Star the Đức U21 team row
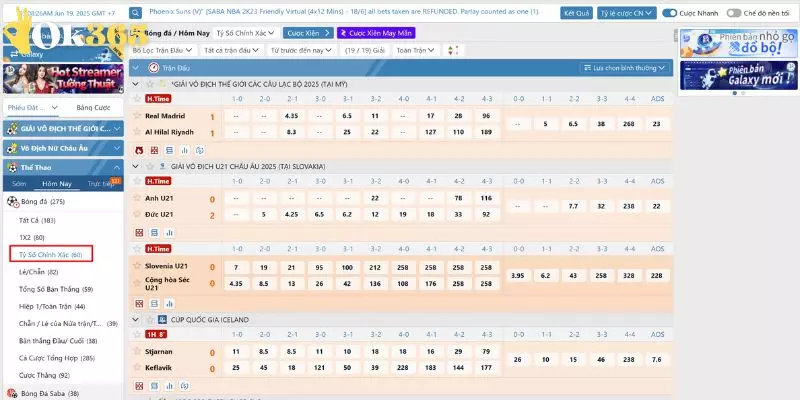 coord(137,214)
